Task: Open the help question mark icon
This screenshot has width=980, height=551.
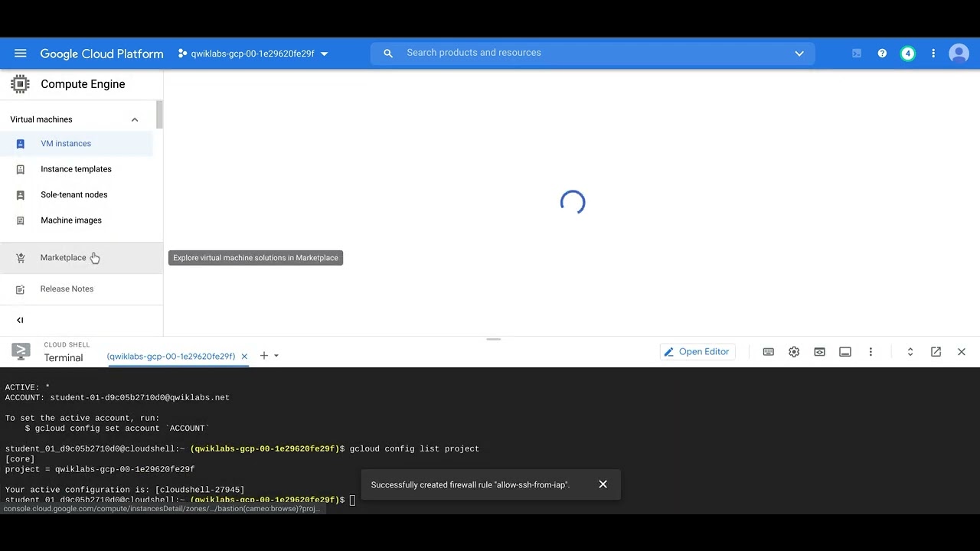Action: pos(882,54)
